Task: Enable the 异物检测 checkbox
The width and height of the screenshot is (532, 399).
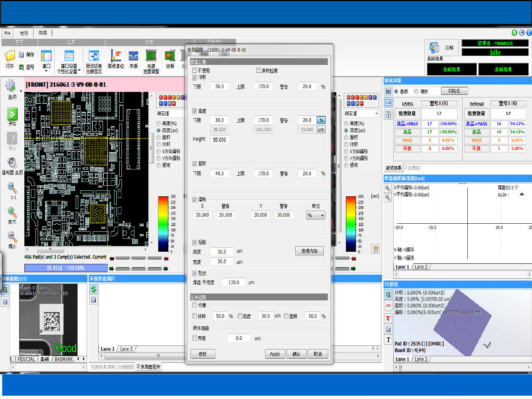Action: coord(258,70)
